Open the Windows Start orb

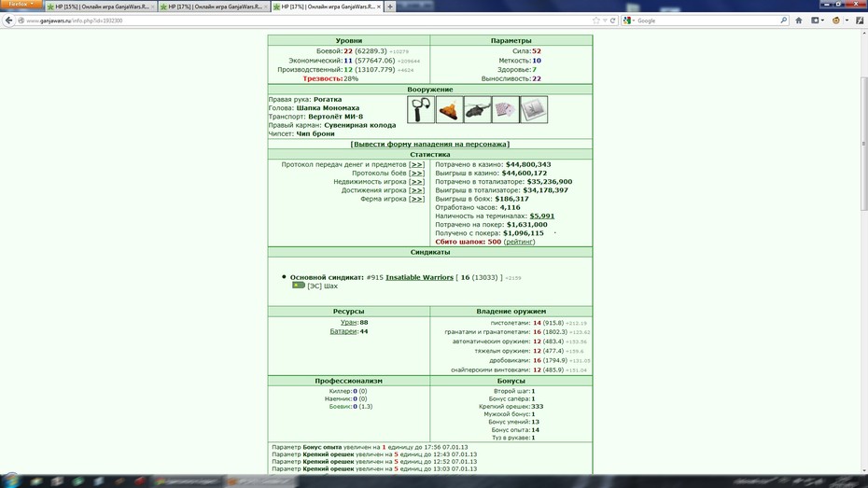[10, 481]
